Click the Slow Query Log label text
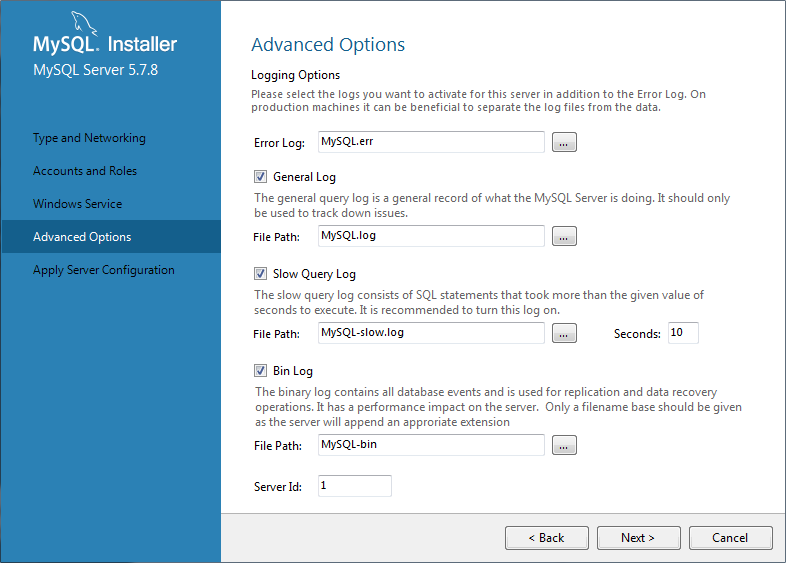The width and height of the screenshot is (786, 563). (314, 274)
